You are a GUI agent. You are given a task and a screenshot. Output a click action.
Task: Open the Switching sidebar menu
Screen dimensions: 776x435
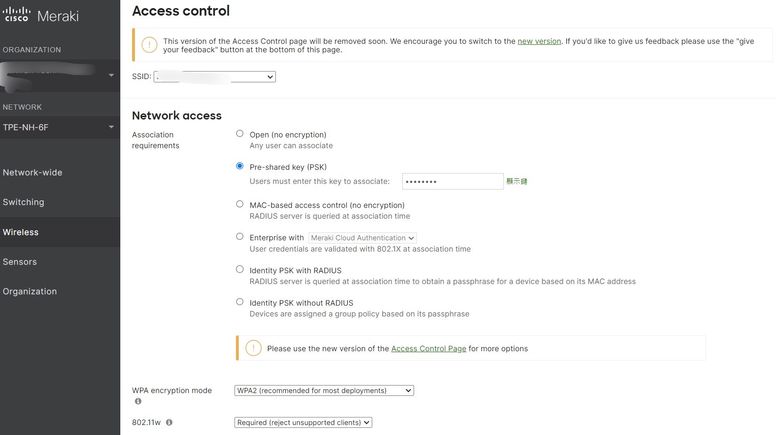(24, 202)
